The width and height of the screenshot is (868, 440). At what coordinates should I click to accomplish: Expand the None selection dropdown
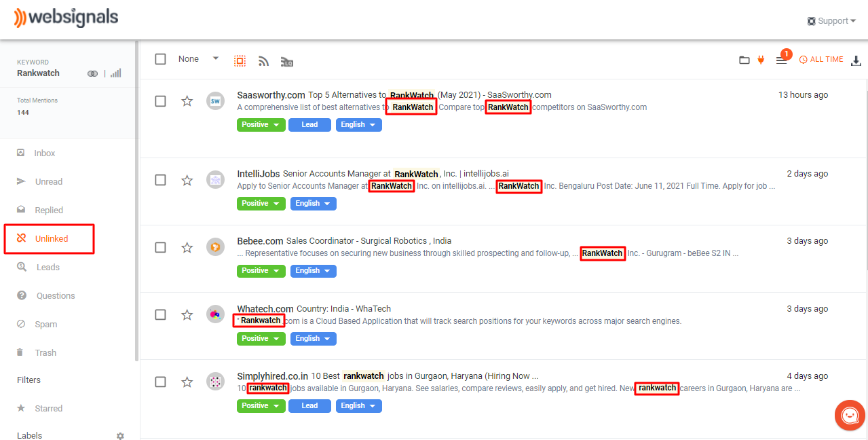pyautogui.click(x=198, y=59)
